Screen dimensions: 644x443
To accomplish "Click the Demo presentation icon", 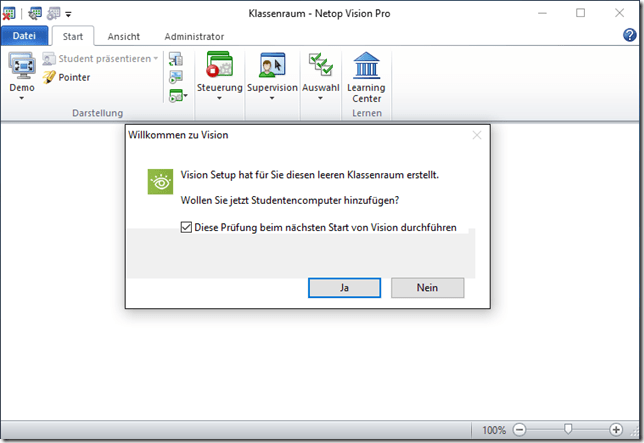I will pyautogui.click(x=21, y=65).
